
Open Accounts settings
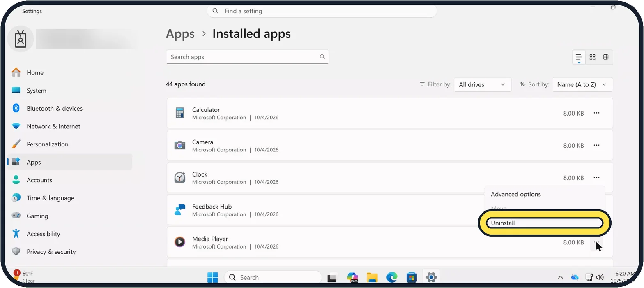(x=70, y=180)
